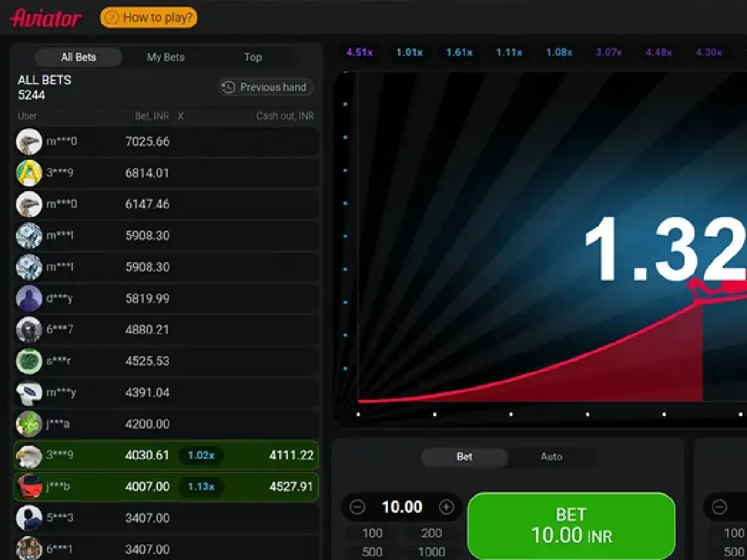
Task: Click the avatar of user 6***7
Action: point(29,330)
